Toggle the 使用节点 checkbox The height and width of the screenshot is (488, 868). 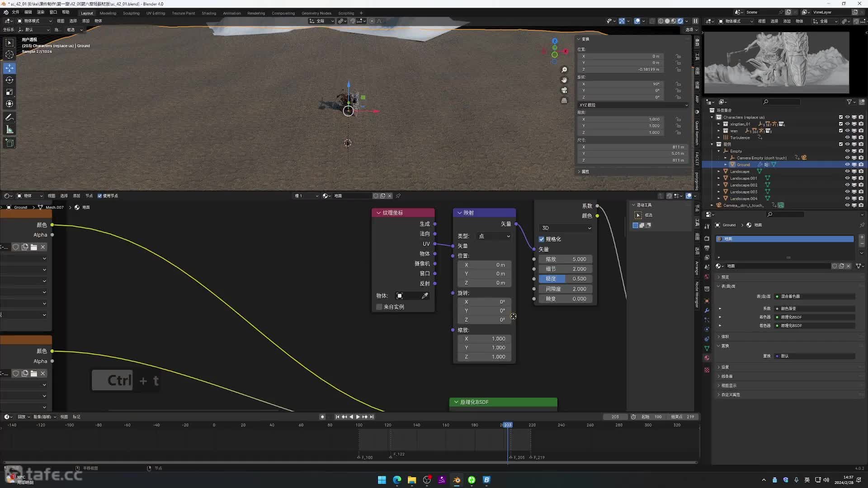100,196
